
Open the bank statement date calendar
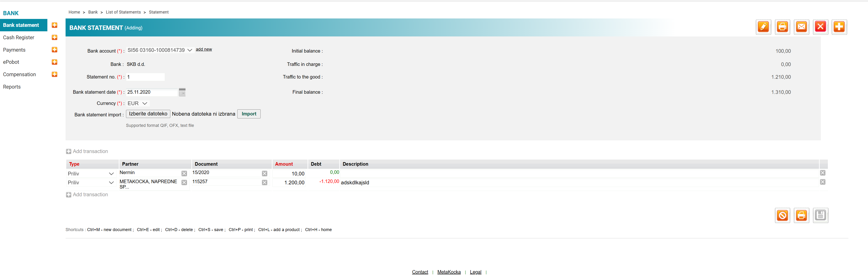182,92
